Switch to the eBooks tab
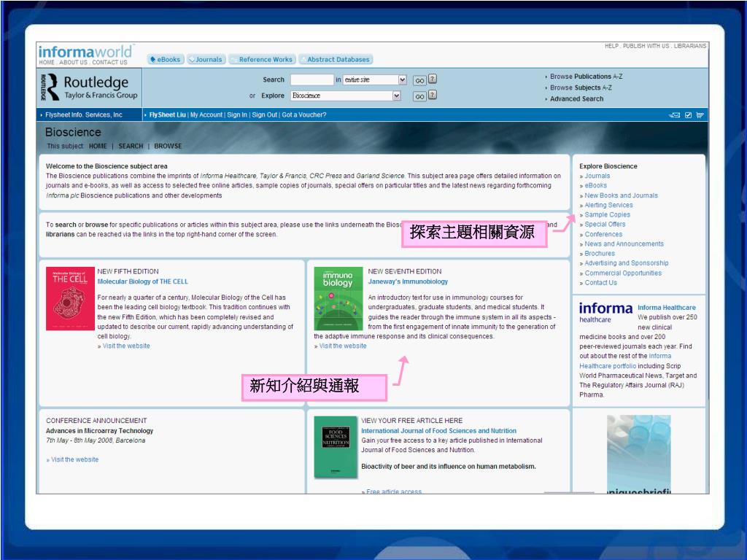 coord(166,60)
